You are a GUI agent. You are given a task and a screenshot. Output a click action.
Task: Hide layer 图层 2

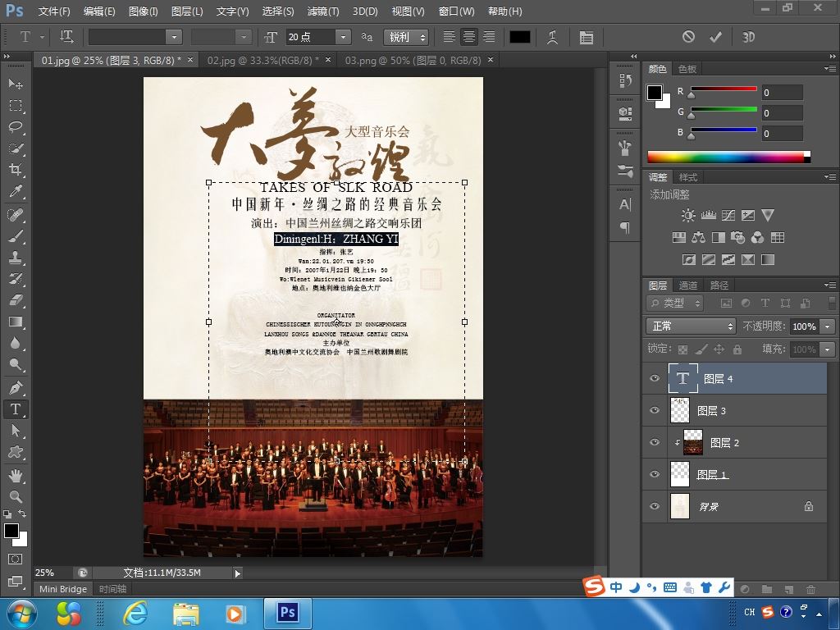click(x=655, y=442)
